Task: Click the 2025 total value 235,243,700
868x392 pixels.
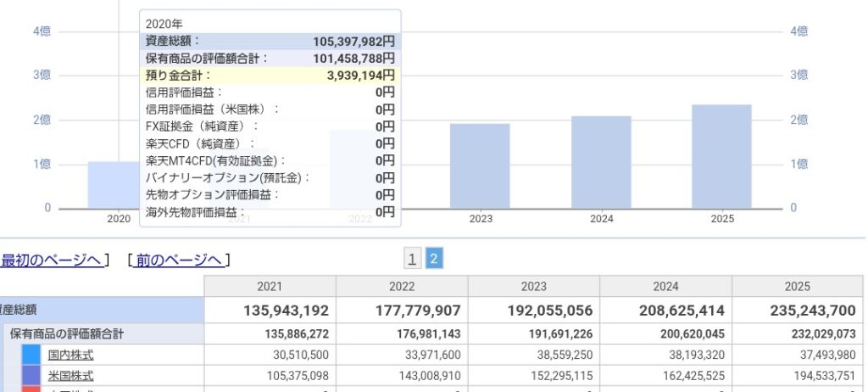Action: point(797,311)
